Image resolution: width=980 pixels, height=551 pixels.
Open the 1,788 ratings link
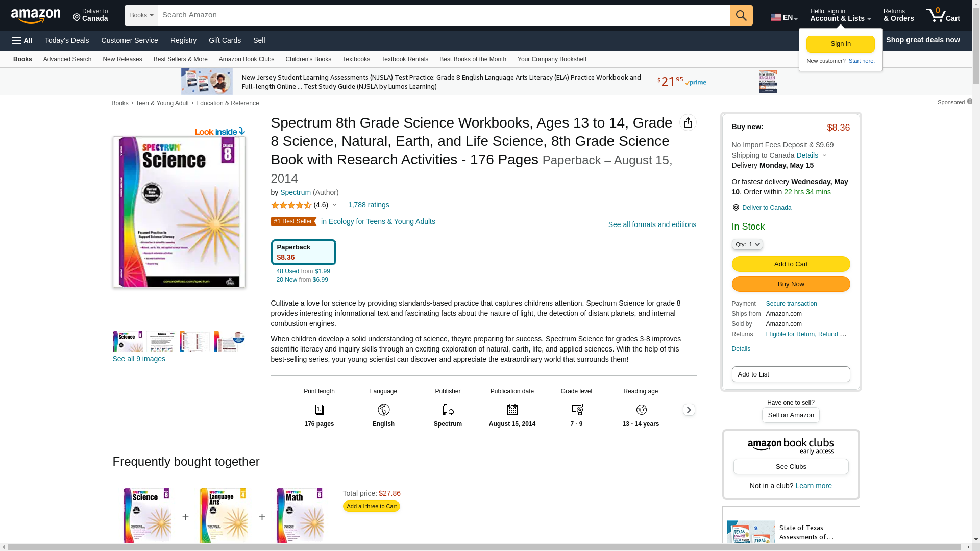[368, 205]
